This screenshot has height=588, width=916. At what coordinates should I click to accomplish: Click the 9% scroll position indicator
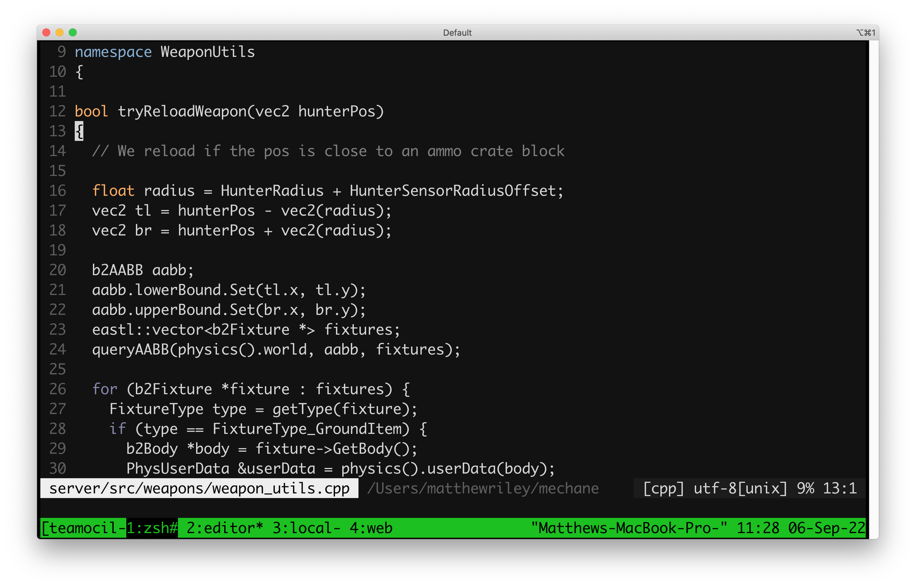pos(805,488)
